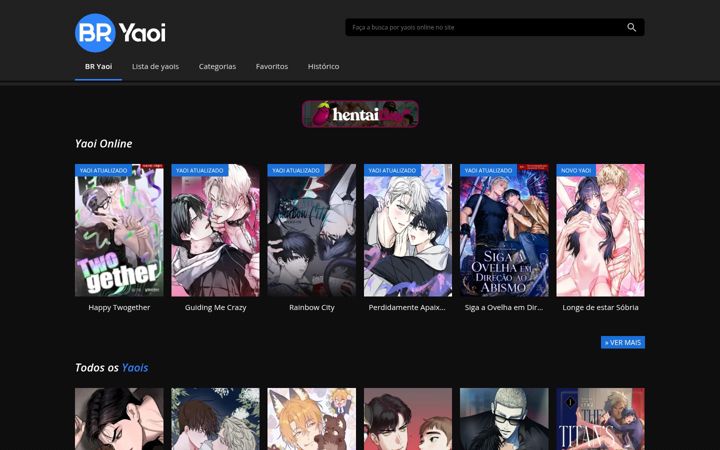
Task: Click the VER MAIS button
Action: click(x=623, y=343)
